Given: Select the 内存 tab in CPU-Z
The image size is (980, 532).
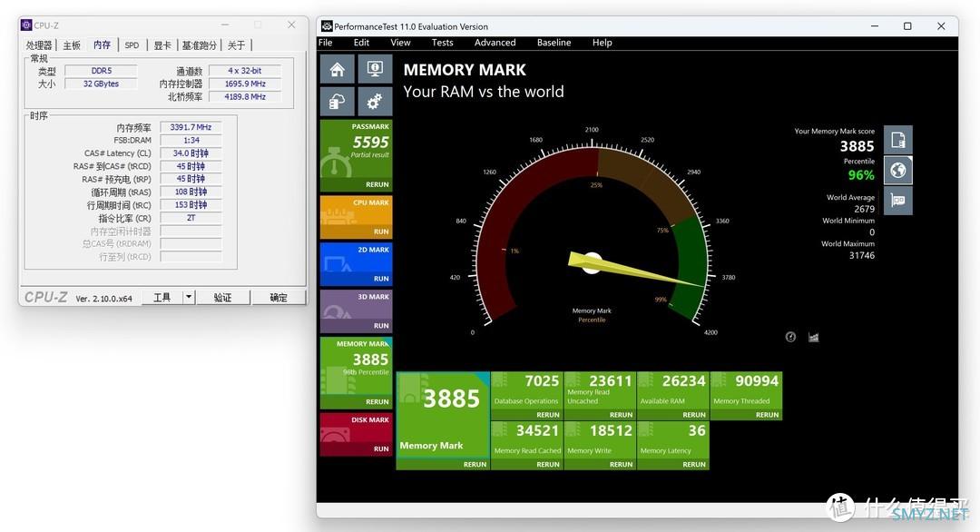Looking at the screenshot, I should (102, 44).
